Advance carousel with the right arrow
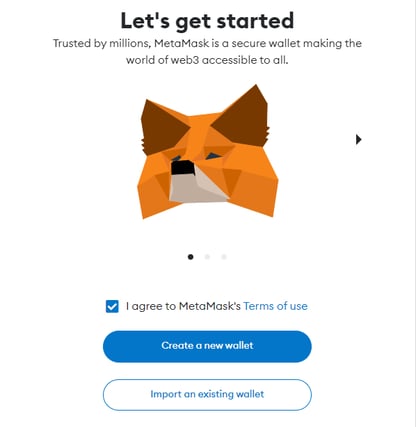 tap(358, 139)
